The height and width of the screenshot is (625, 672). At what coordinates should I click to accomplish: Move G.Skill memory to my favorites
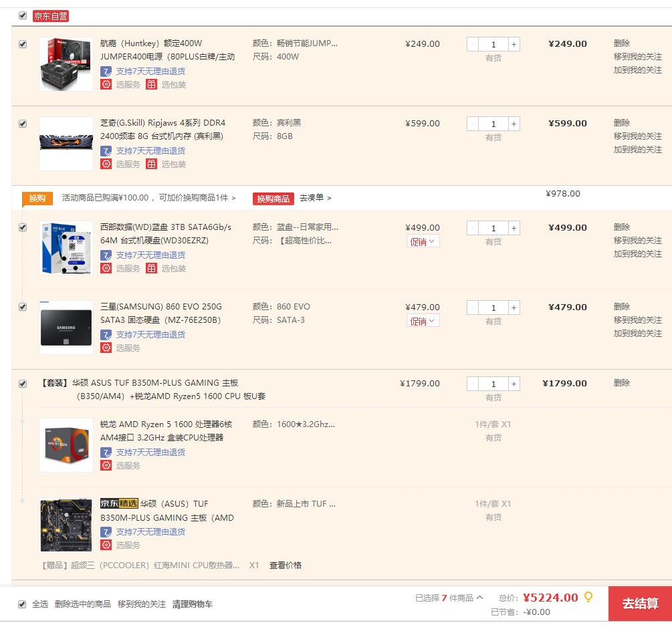pyautogui.click(x=637, y=136)
